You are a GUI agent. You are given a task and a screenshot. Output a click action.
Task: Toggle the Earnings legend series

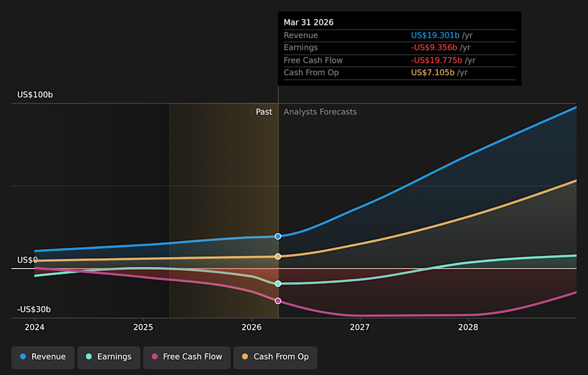coord(109,357)
